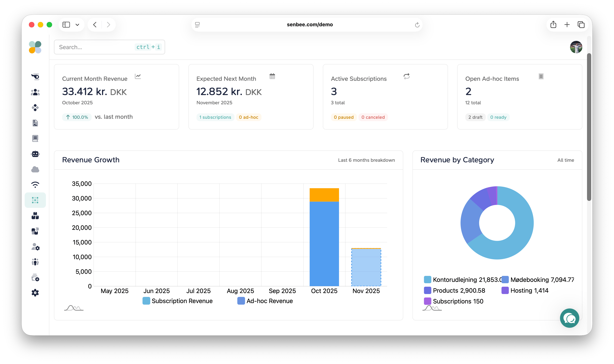Screen dimensions: 614x364
Task: Open the Wi-Fi sidebar icon
Action: tap(35, 185)
